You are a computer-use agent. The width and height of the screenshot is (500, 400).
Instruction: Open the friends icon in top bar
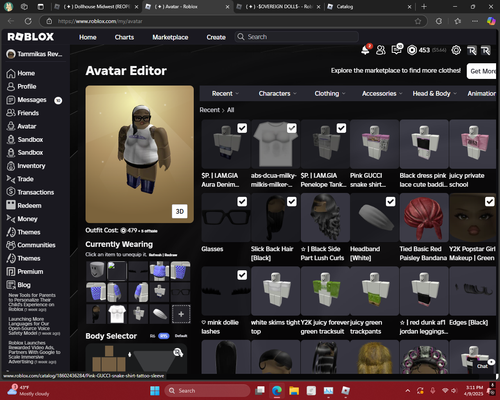(x=381, y=50)
